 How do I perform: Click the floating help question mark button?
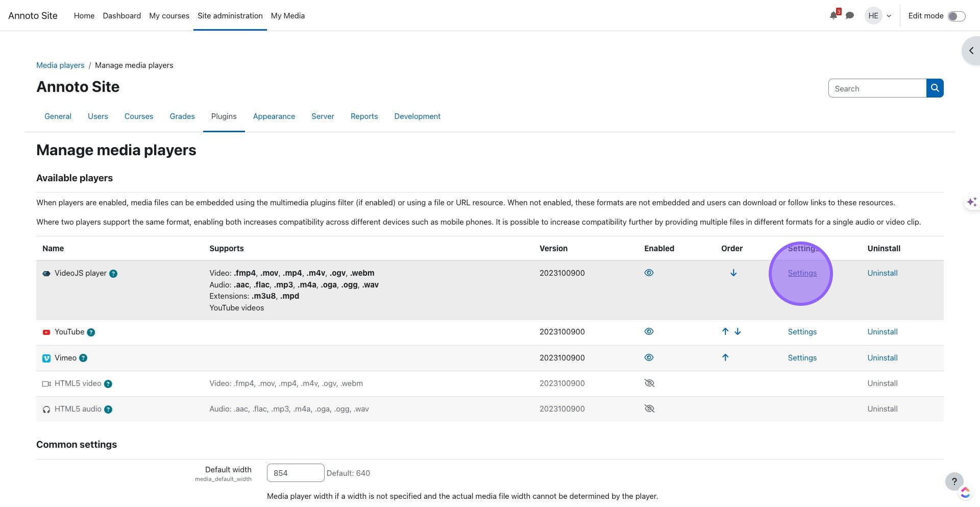click(954, 481)
